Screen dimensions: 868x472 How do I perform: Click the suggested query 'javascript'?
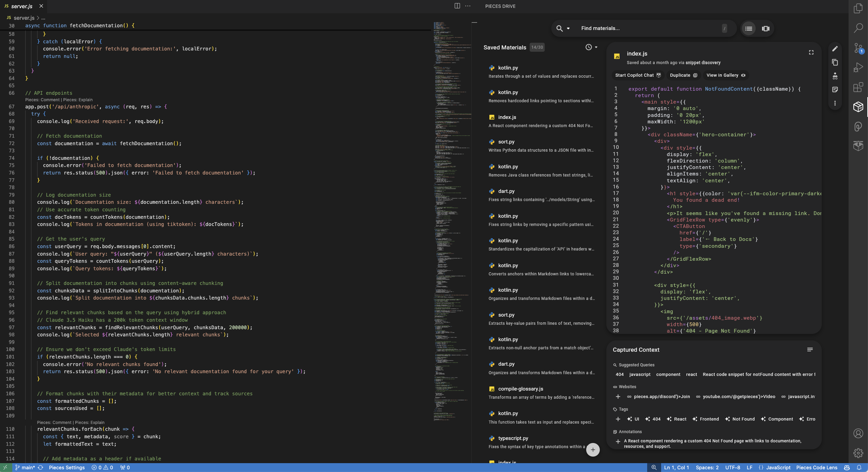(640, 375)
